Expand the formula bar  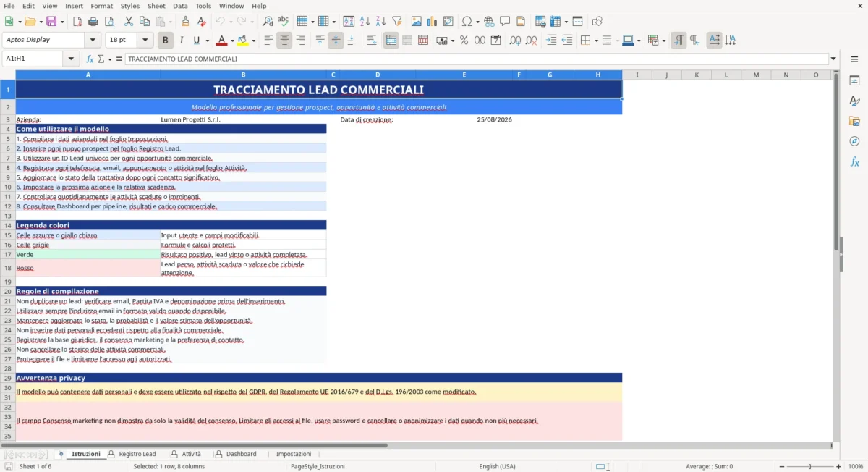834,59
